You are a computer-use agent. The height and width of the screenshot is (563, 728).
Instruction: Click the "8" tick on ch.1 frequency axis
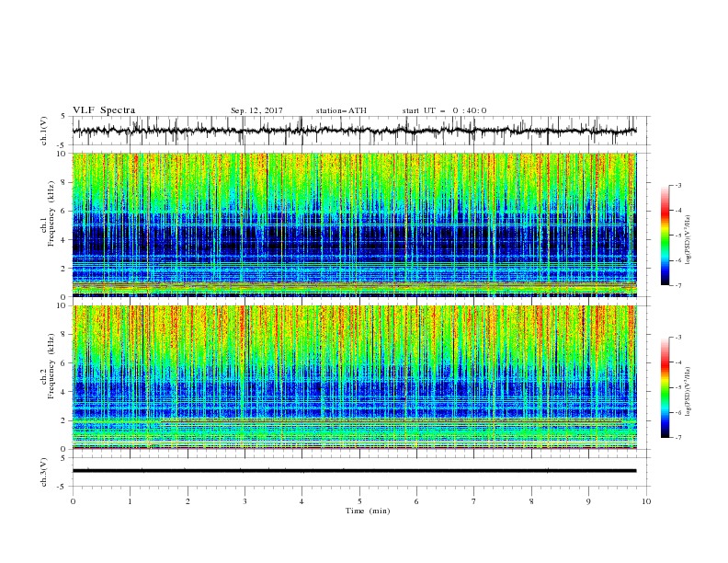tap(63, 182)
